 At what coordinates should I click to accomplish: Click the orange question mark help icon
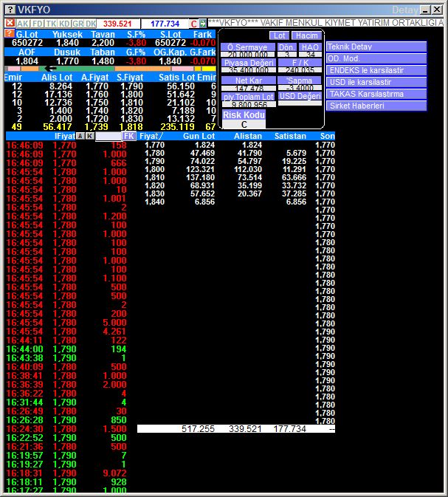(x=9, y=34)
